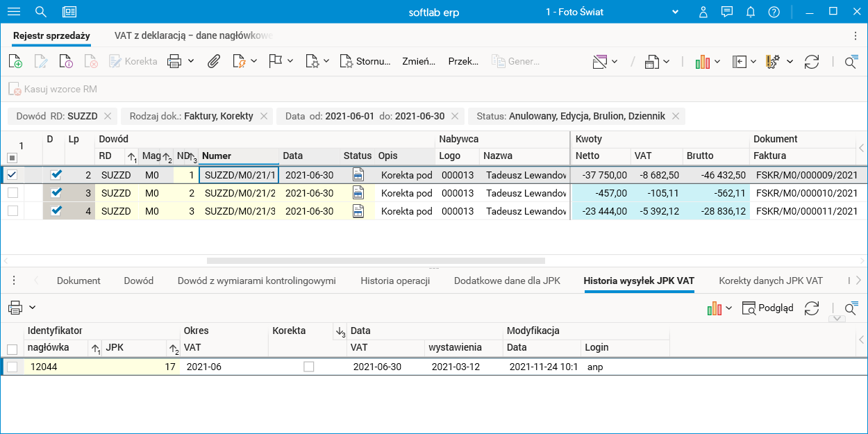The height and width of the screenshot is (434, 868).
Task: Toggle row selection checkbox for SUZZD/M0/21/2
Action: pos(12,193)
